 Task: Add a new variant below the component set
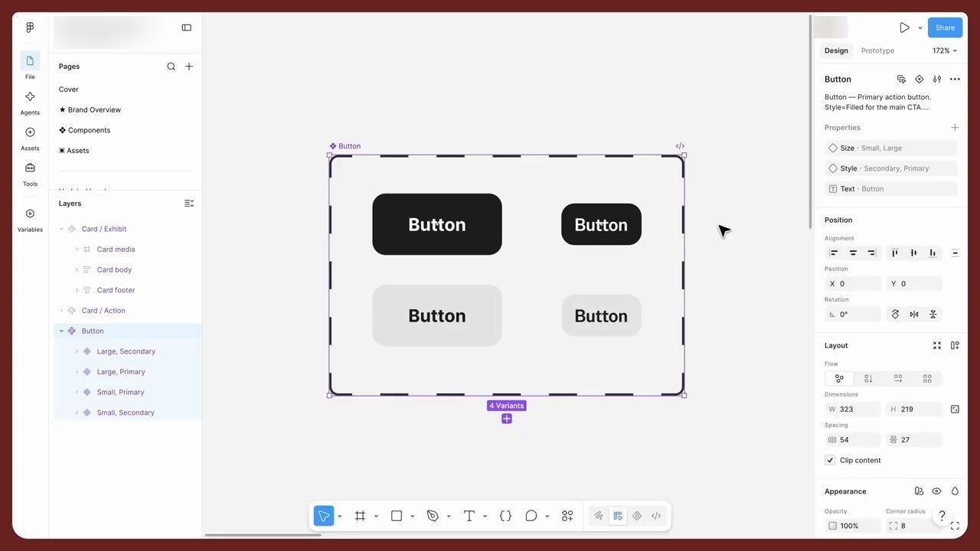click(507, 419)
